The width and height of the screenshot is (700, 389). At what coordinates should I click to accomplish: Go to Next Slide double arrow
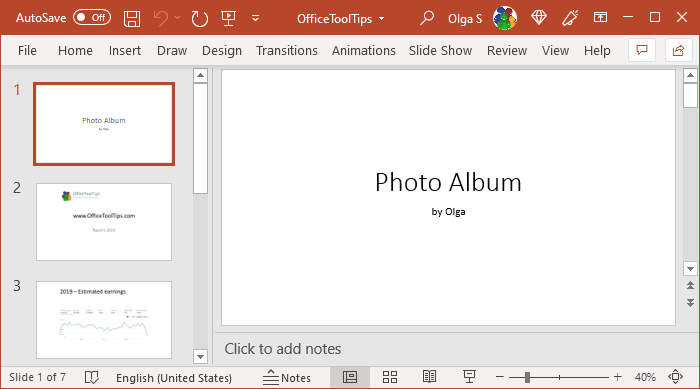(x=690, y=302)
